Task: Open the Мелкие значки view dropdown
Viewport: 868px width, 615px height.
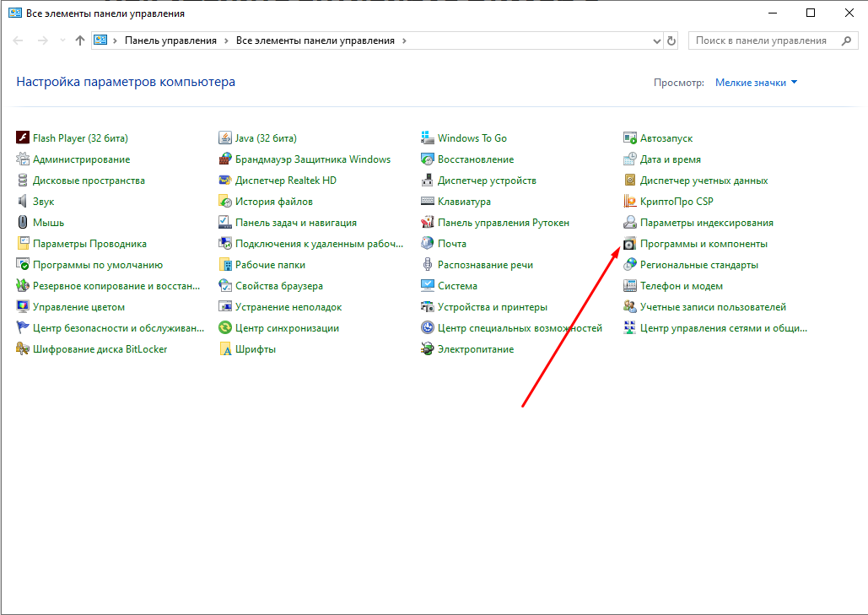Action: (756, 83)
